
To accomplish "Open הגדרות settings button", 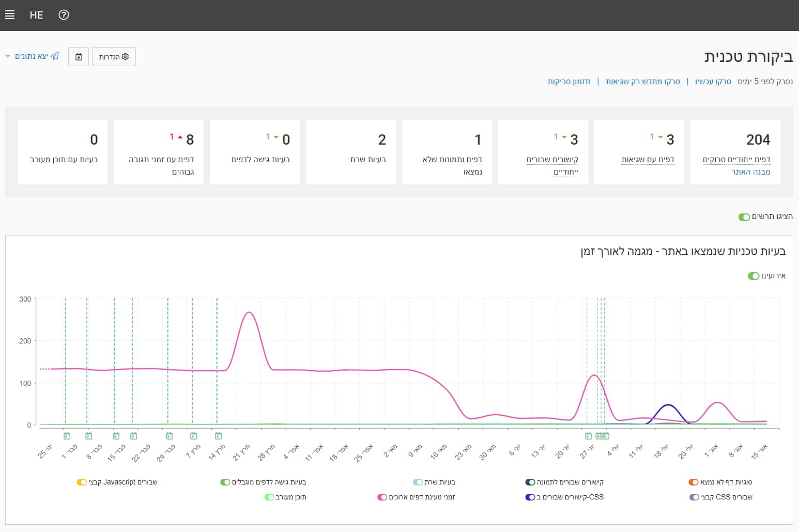I will pyautogui.click(x=114, y=57).
